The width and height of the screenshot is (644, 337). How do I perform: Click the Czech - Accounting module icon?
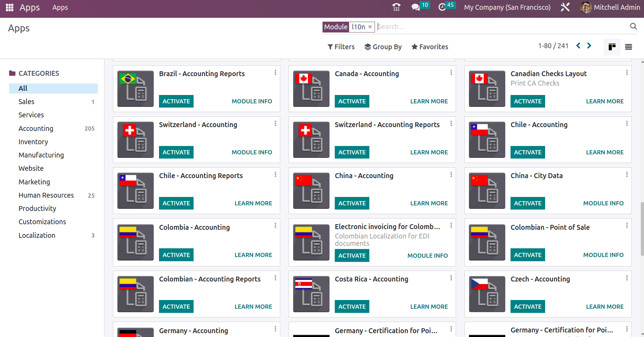point(487,294)
